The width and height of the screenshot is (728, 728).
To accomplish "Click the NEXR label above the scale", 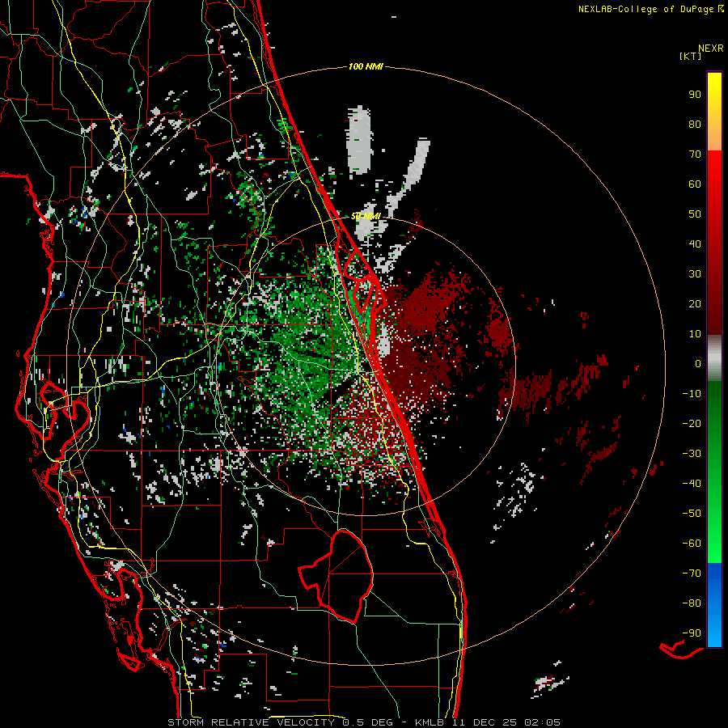I will (x=711, y=49).
